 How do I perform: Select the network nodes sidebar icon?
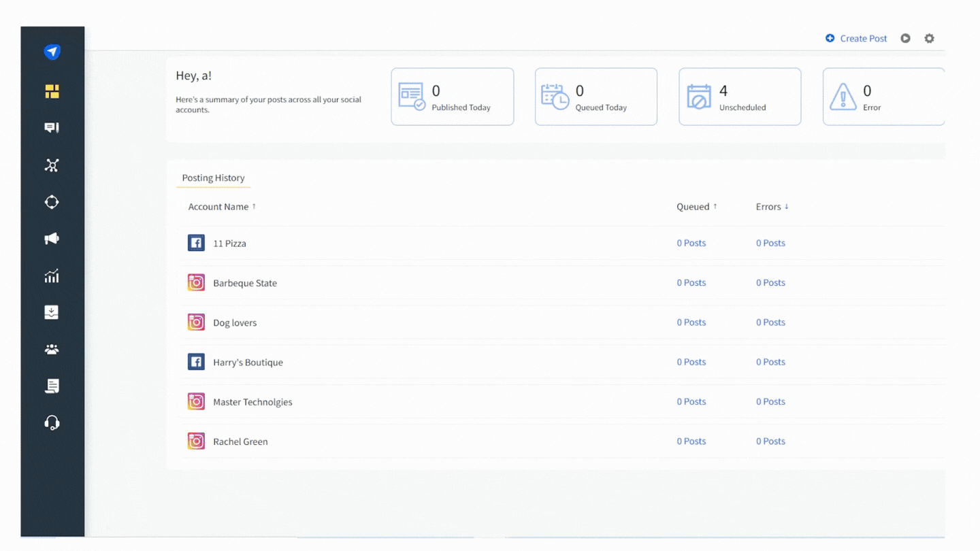[52, 165]
